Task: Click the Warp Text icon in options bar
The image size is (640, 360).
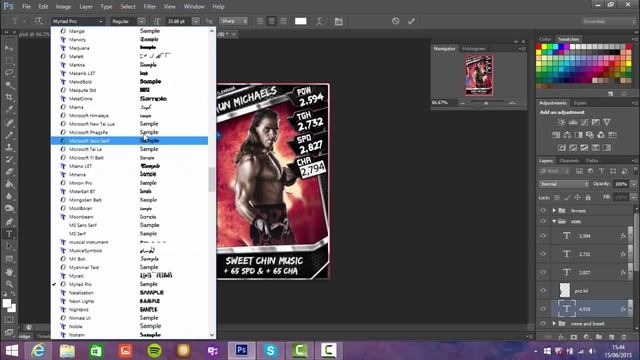Action: pyautogui.click(x=319, y=21)
